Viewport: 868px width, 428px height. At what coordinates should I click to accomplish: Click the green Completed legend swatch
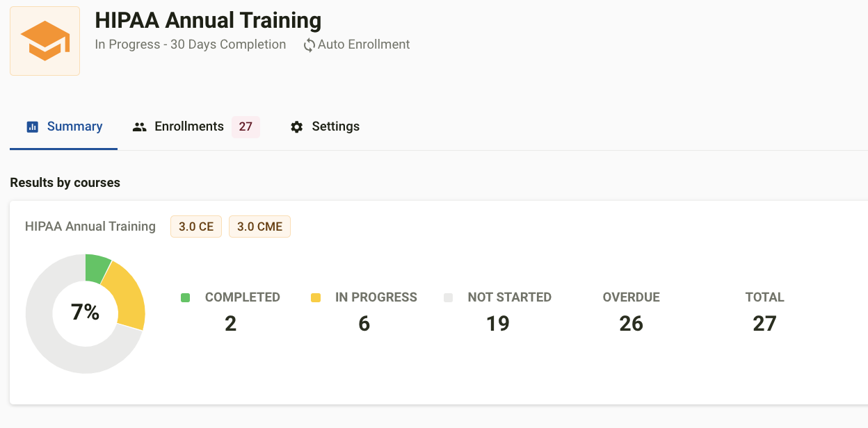click(x=185, y=297)
